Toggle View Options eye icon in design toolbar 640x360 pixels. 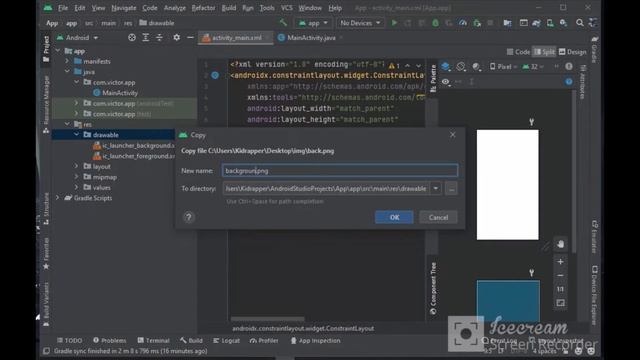click(446, 82)
